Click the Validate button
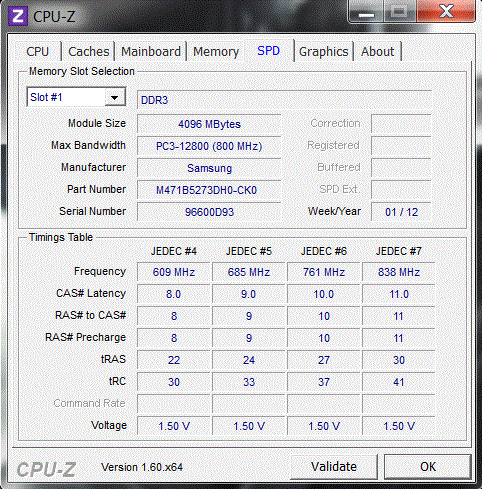This screenshot has height=489, width=482. 334,467
